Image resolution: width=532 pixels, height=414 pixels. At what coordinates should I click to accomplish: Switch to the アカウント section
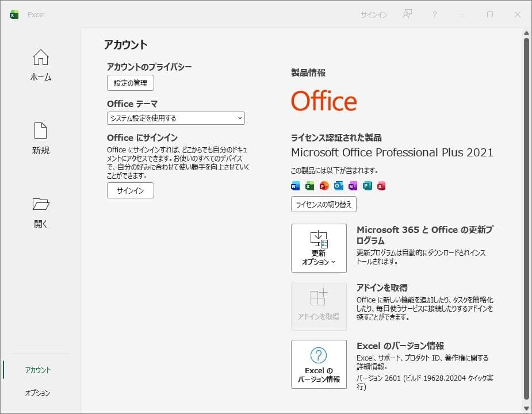[36, 370]
